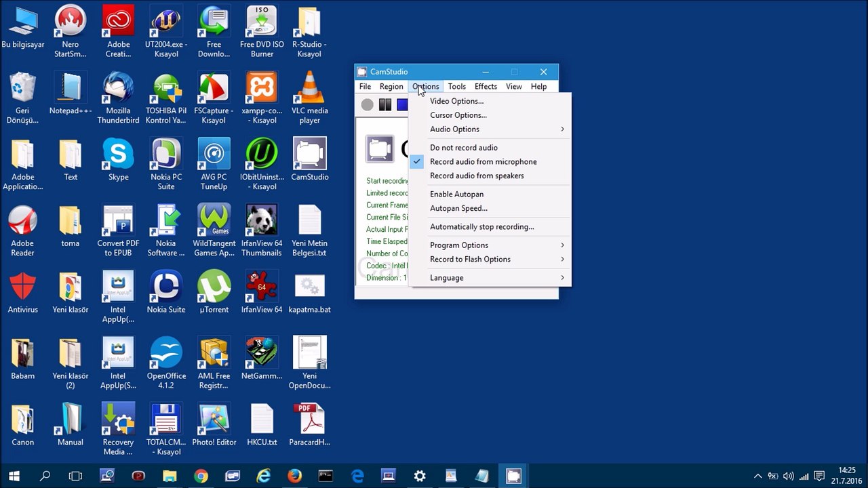This screenshot has height=488, width=868.
Task: Open VLC media player desktop shortcut
Action: pos(309,98)
